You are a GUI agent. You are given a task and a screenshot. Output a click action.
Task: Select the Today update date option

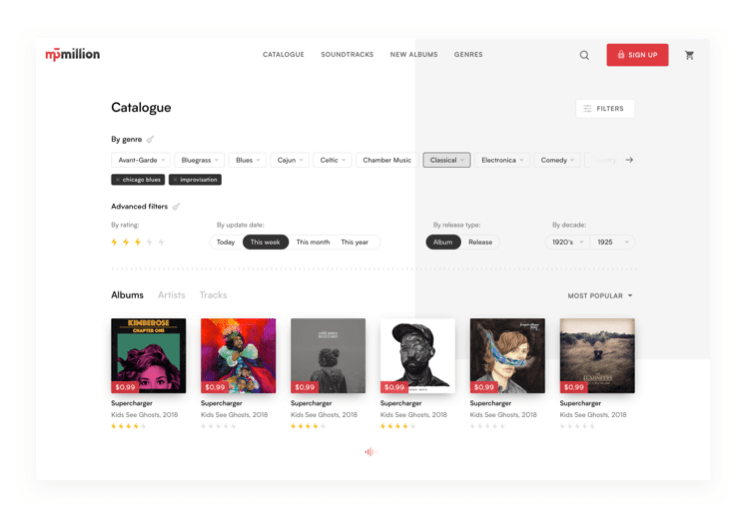click(x=226, y=242)
